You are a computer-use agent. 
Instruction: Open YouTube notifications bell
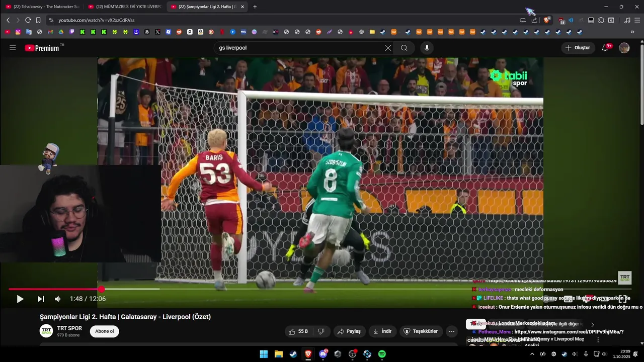click(x=605, y=48)
